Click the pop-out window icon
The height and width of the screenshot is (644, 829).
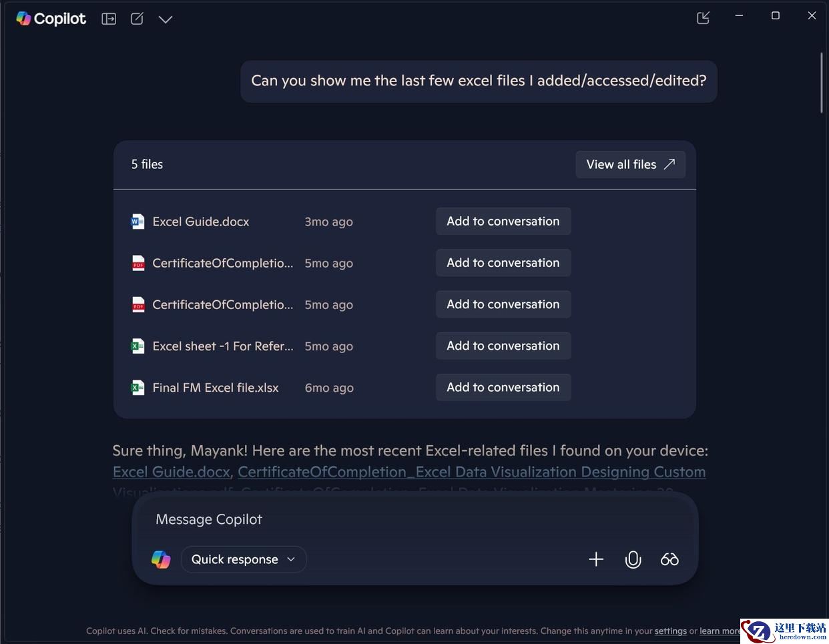click(x=703, y=18)
